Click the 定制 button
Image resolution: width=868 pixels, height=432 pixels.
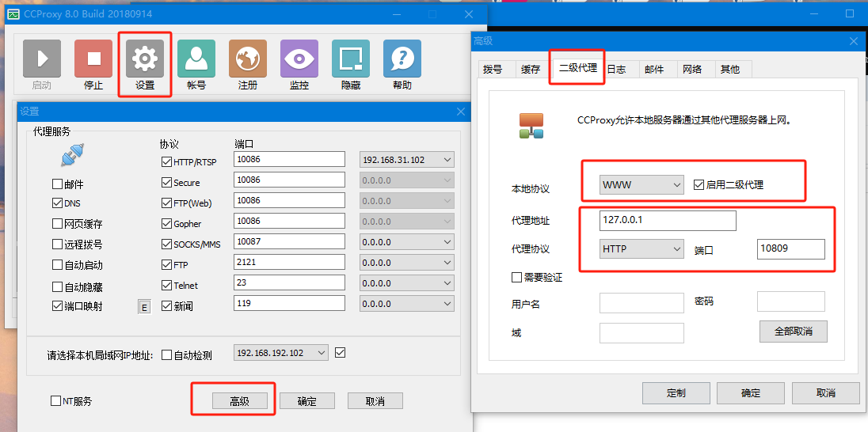click(x=676, y=392)
